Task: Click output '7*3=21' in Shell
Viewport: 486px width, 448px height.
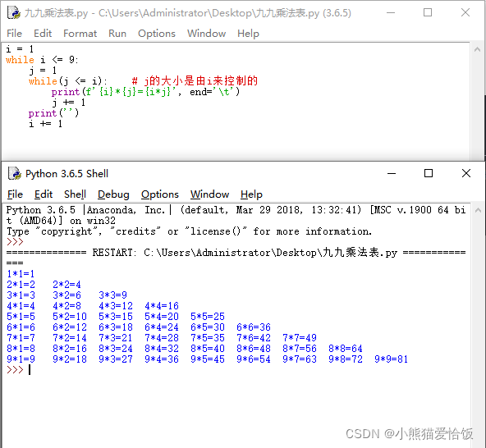Action: click(115, 338)
